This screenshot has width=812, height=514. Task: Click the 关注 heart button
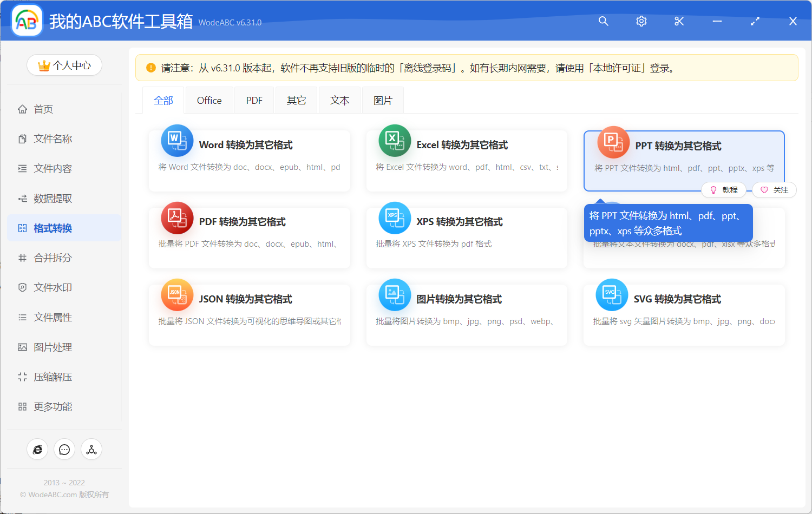774,190
